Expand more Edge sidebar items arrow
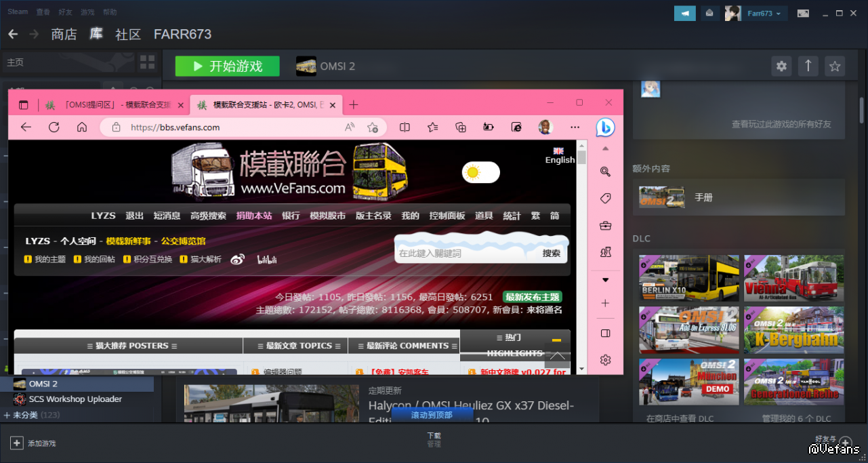Image resolution: width=868 pixels, height=463 pixels. pyautogui.click(x=606, y=279)
